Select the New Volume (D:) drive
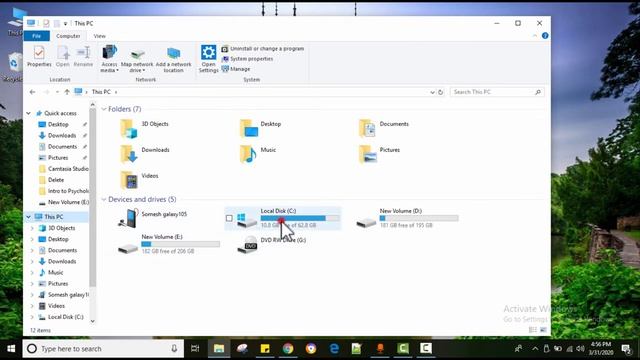Viewport: 640px width, 360px height. pos(407,218)
